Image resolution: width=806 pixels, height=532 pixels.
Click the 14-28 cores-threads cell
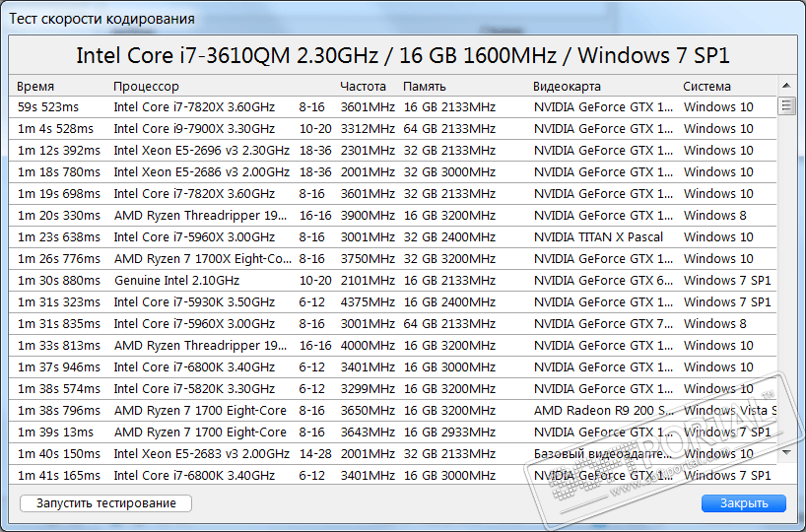(315, 454)
